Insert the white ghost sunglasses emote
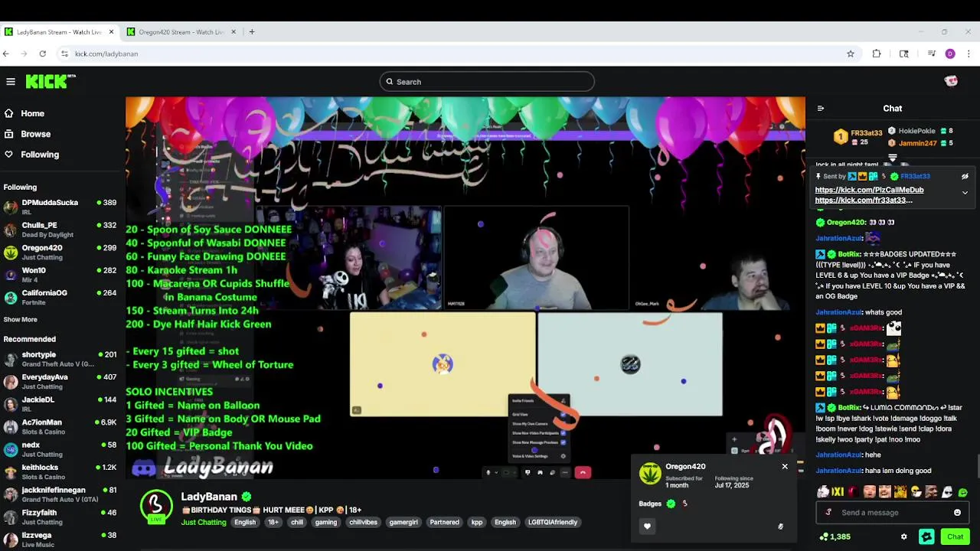Image resolution: width=980 pixels, height=551 pixels. (x=947, y=492)
